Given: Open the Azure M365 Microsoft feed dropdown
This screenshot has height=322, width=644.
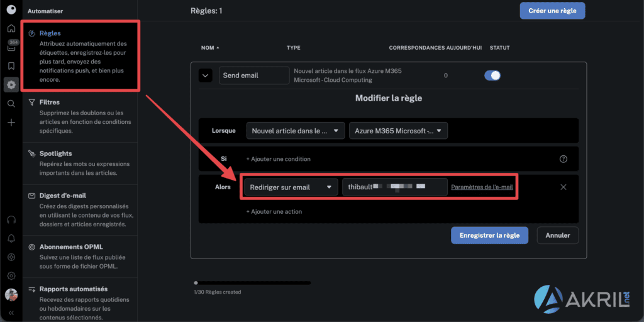Looking at the screenshot, I should 398,131.
